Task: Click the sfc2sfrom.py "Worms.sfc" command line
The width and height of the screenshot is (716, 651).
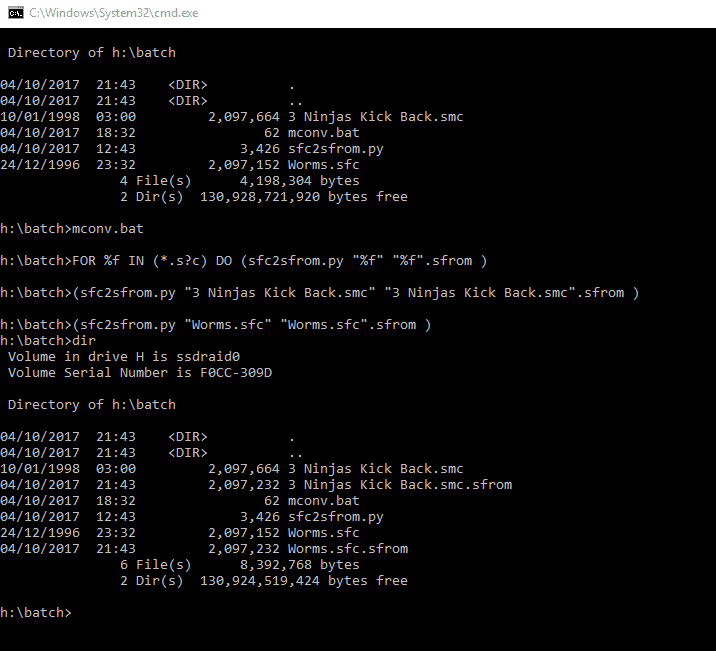Action: (x=216, y=325)
